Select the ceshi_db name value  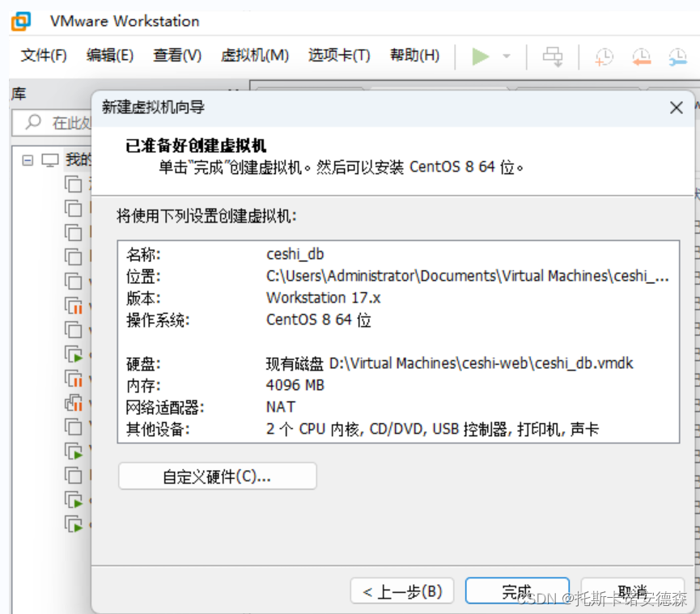pyautogui.click(x=295, y=254)
